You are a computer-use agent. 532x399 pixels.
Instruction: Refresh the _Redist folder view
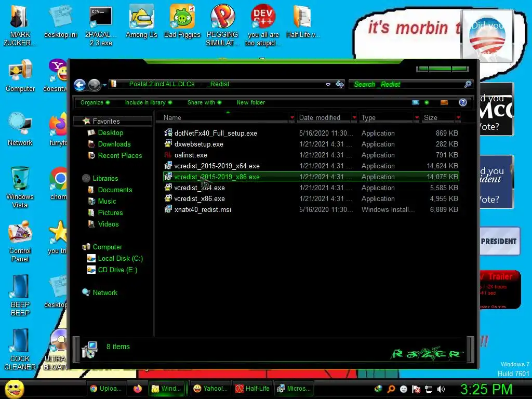[x=340, y=85]
